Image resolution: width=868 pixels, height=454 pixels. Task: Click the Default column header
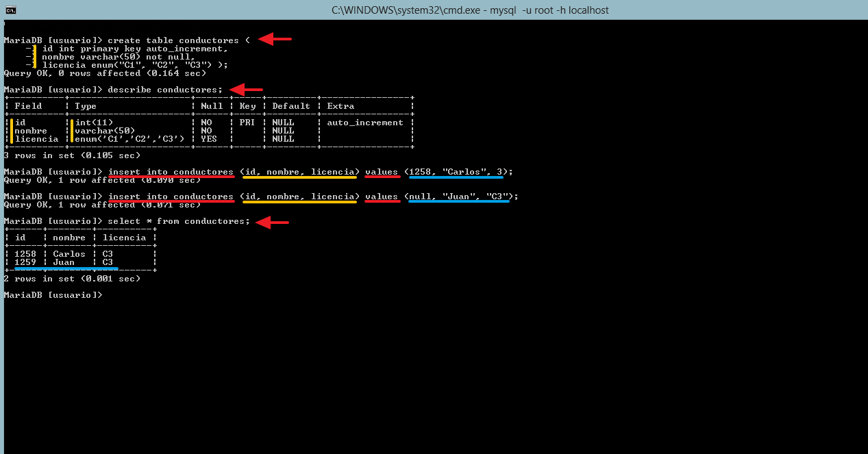coord(291,106)
